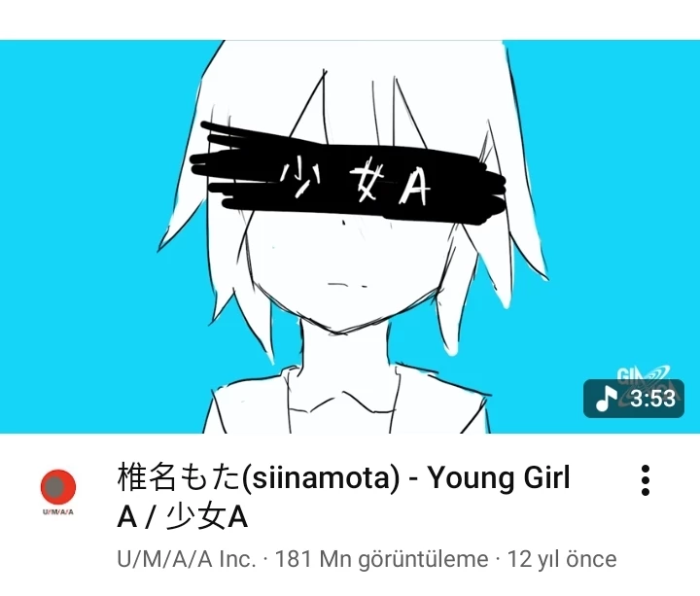Click the 181 Mn görüntüleme view count
This screenshot has width=700, height=596.
pyautogui.click(x=382, y=559)
